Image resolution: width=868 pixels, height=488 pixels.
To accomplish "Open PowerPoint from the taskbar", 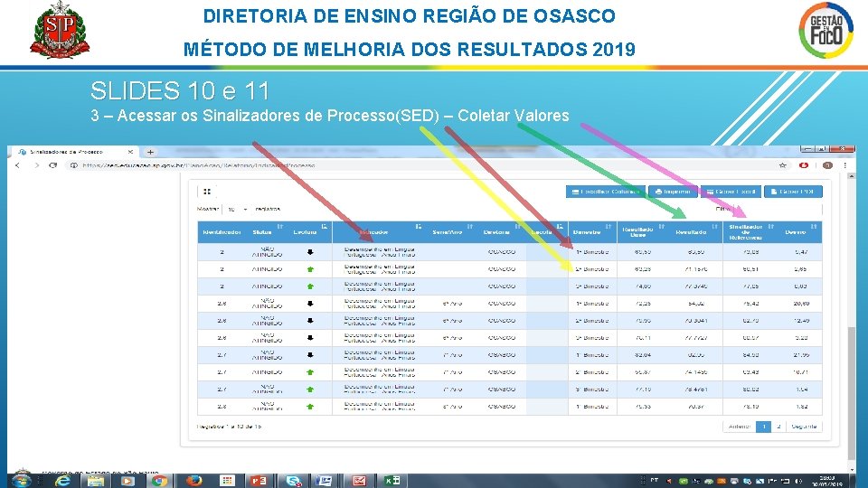I will tap(259, 480).
